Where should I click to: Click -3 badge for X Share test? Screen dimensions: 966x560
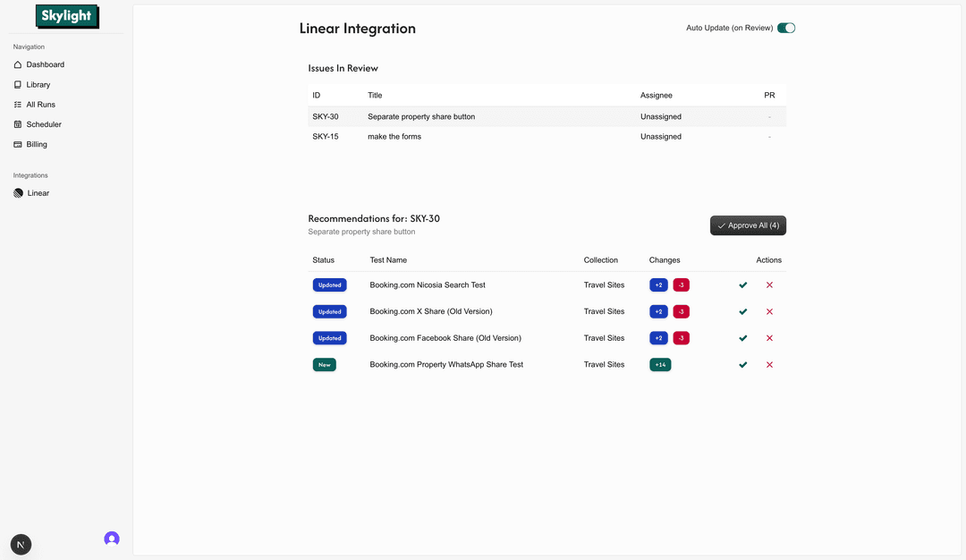coord(681,311)
